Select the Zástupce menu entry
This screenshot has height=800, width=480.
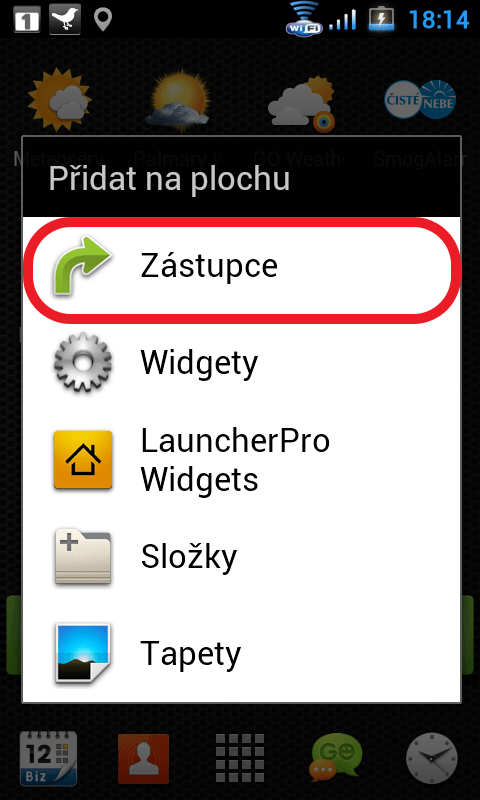pos(242,266)
